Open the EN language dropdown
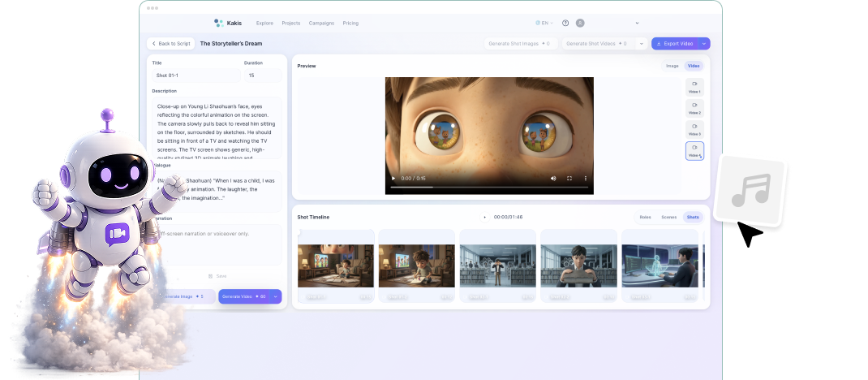 click(x=544, y=24)
